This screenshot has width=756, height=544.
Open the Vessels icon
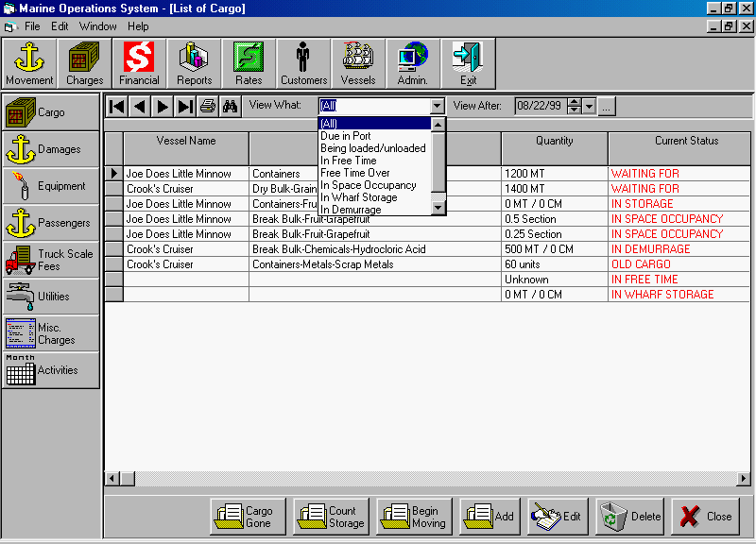tap(358, 63)
